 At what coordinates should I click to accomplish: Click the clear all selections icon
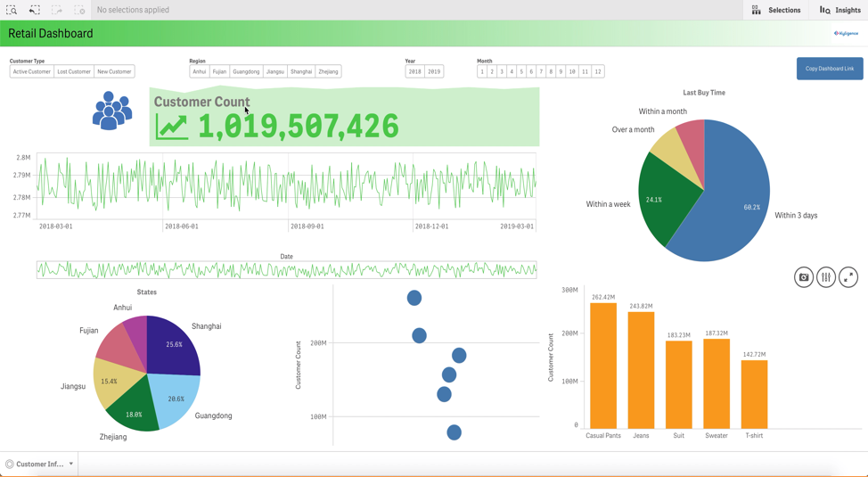coord(79,10)
